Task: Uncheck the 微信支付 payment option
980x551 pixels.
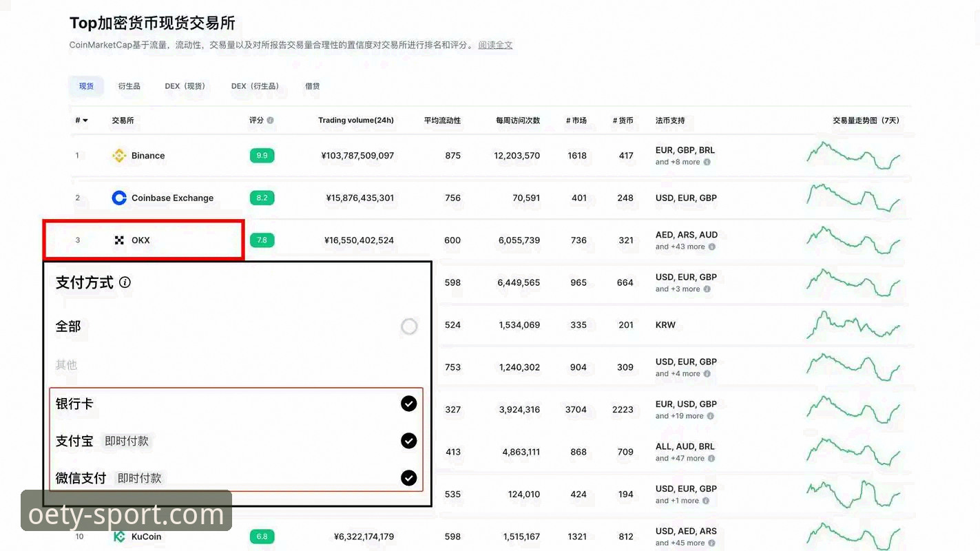Action: [409, 477]
